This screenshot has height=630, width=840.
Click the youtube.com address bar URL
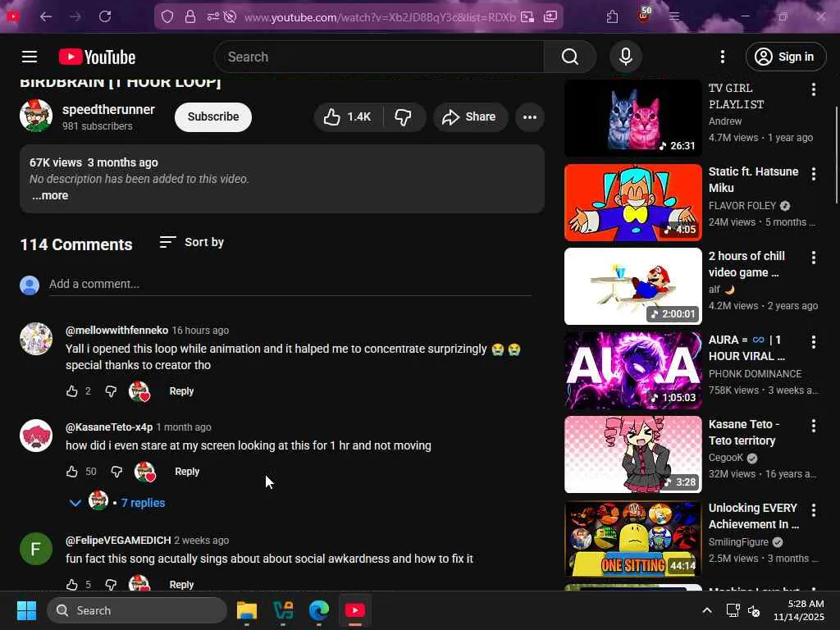[x=380, y=17]
